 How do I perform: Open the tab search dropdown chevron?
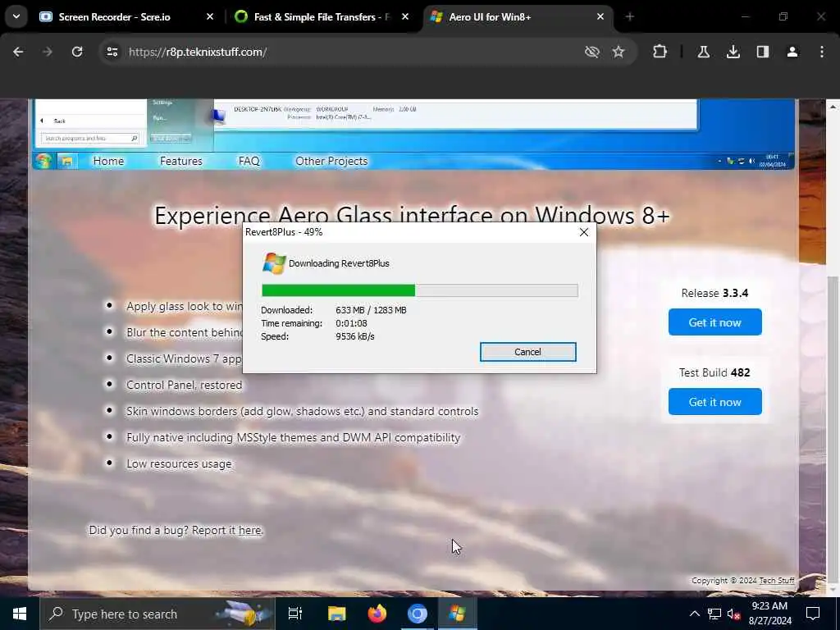(x=16, y=16)
